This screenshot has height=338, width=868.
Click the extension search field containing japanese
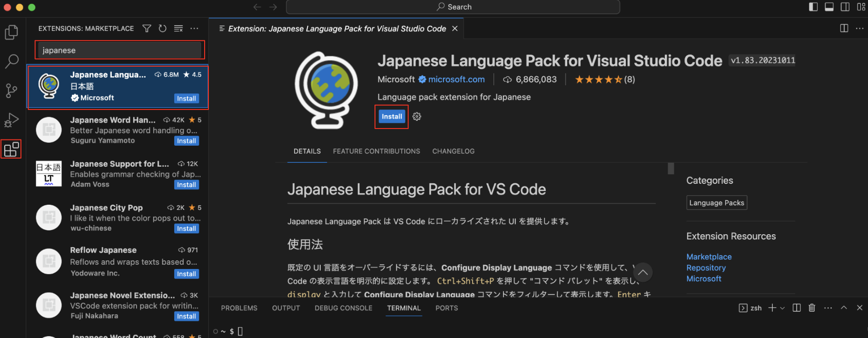pyautogui.click(x=120, y=50)
